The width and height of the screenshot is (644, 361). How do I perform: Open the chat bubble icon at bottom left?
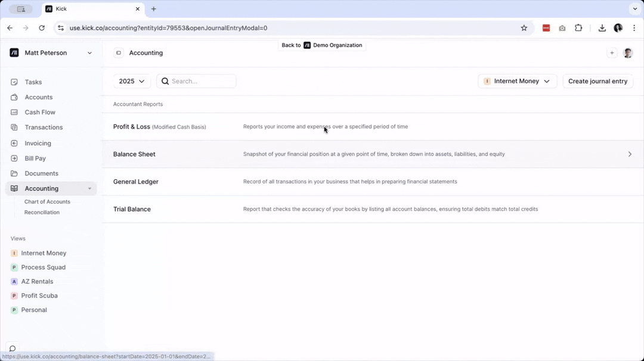coord(12,348)
